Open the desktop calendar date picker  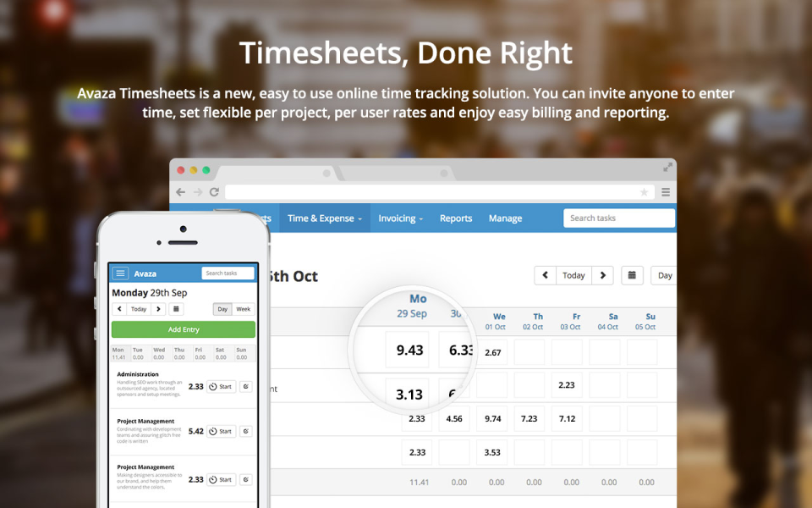[632, 275]
